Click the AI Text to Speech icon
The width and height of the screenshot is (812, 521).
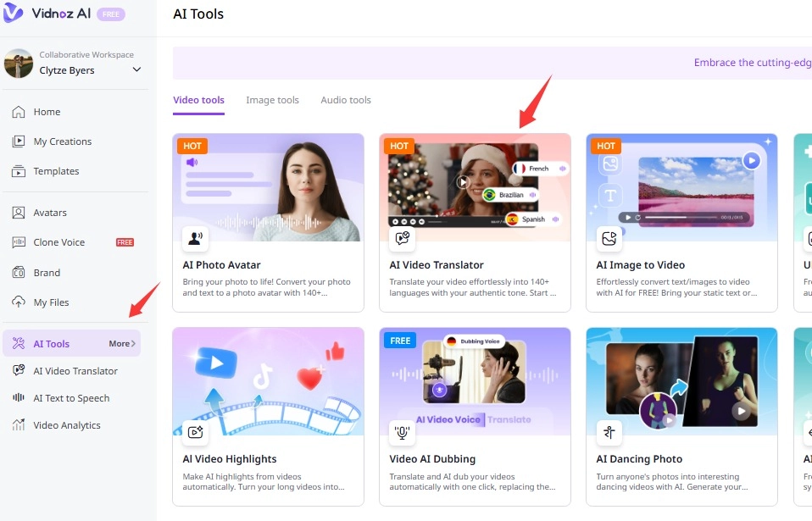(x=18, y=398)
